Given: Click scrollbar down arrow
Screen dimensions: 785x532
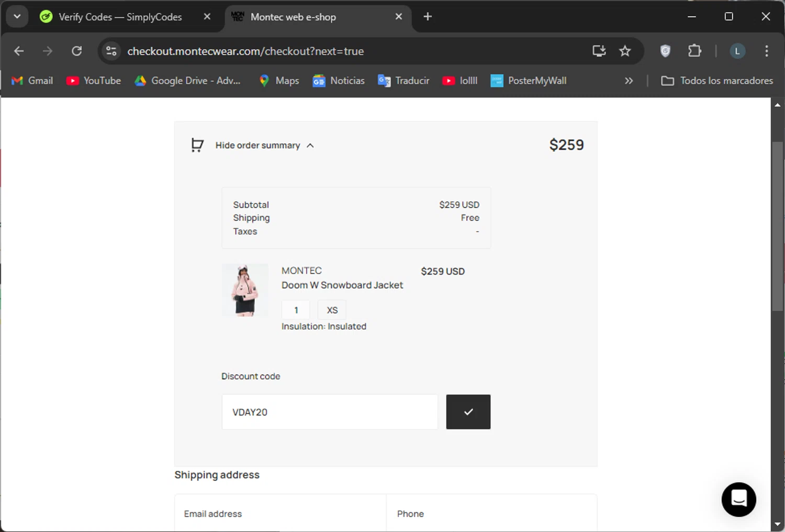Looking at the screenshot, I should click(x=778, y=524).
